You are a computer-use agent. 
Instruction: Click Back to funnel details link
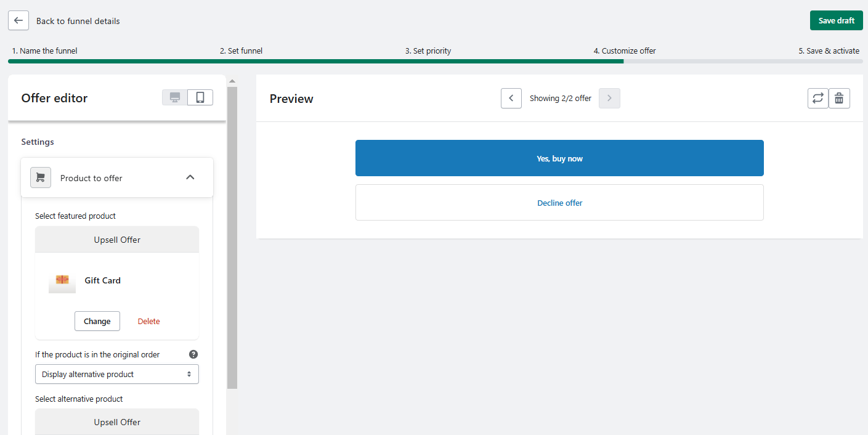78,21
